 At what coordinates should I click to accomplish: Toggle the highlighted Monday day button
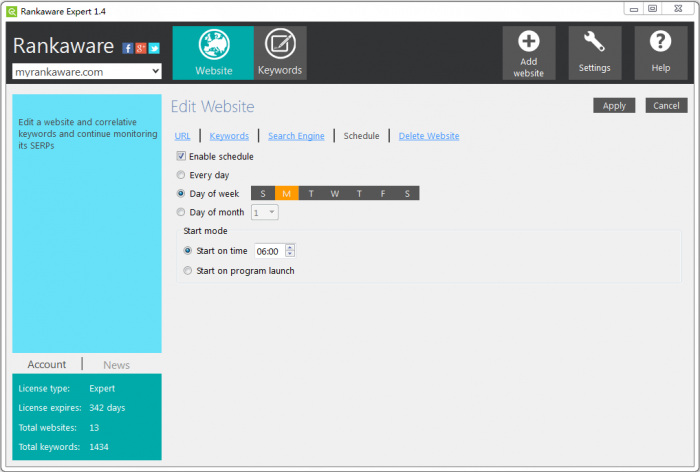coord(287,193)
